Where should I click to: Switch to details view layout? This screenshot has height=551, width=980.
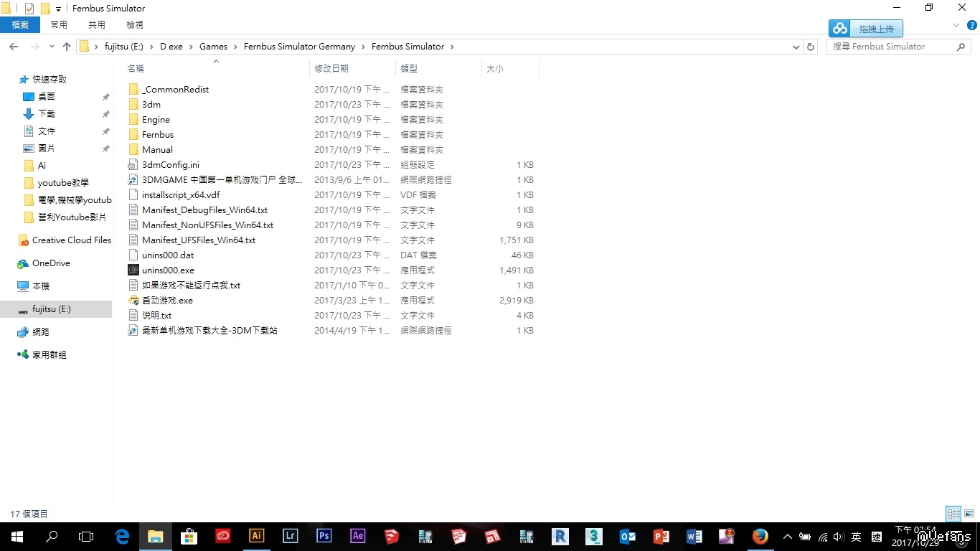pos(953,514)
